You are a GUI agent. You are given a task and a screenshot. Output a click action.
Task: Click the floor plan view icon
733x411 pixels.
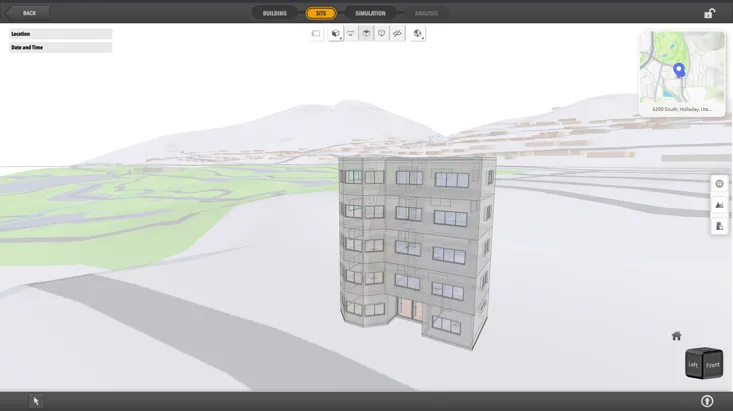[x=316, y=33]
